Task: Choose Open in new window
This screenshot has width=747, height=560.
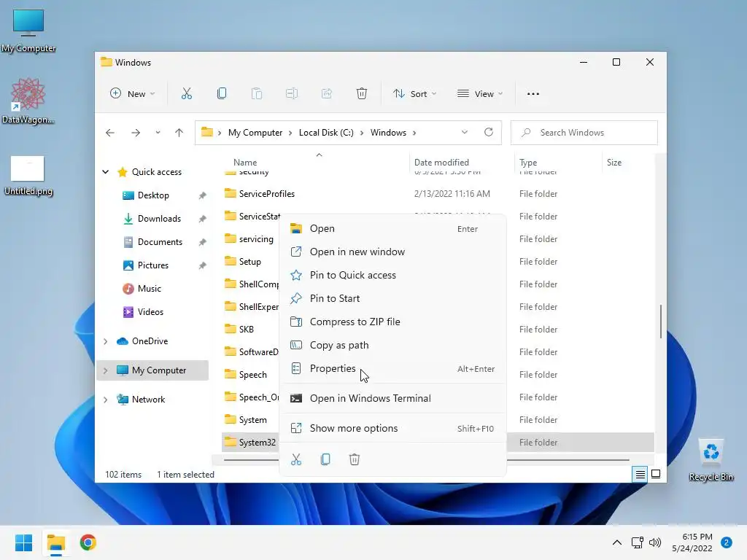Action: (392, 252)
